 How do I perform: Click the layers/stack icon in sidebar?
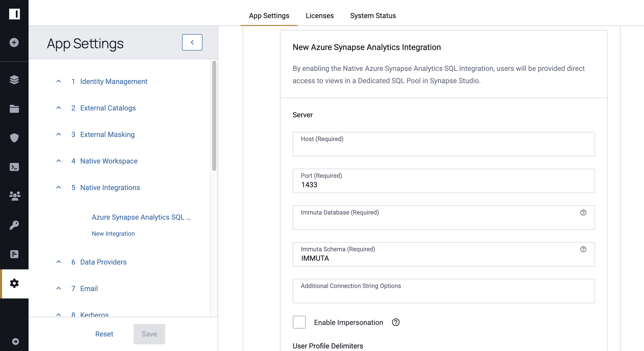coord(14,80)
